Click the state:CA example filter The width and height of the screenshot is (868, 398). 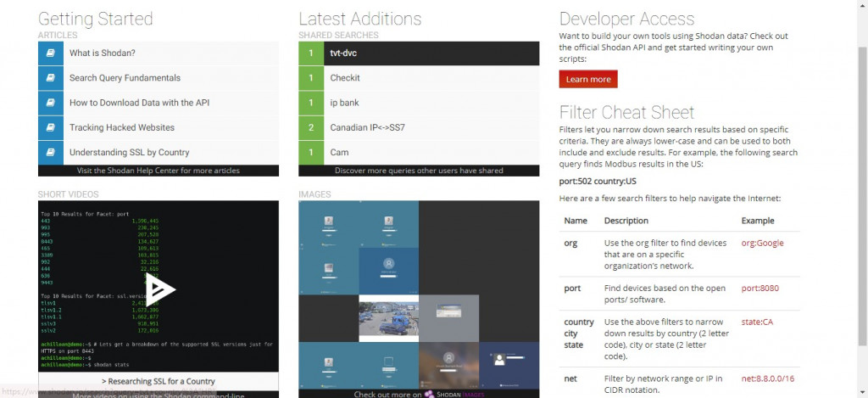pyautogui.click(x=757, y=322)
